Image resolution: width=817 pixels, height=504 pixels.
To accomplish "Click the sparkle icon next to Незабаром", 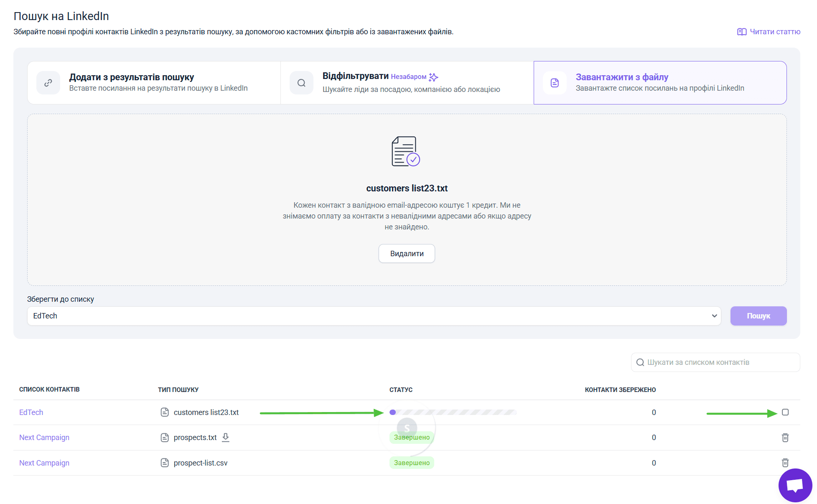I will (x=433, y=77).
